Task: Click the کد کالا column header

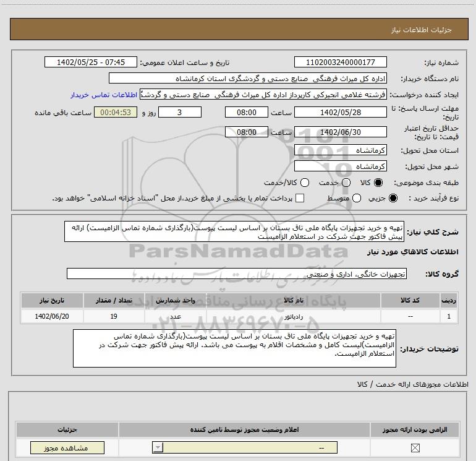Action: 410,300
